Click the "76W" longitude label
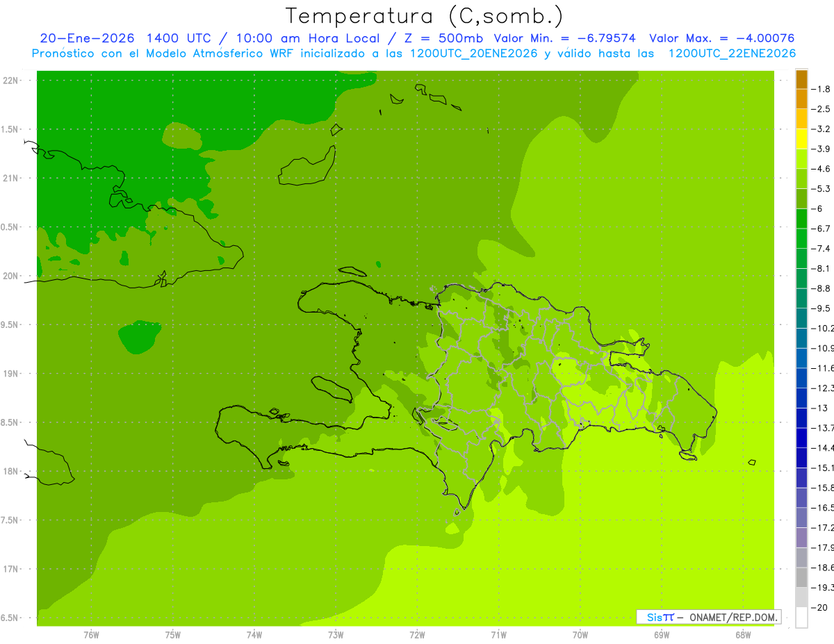The image size is (834, 644). (x=91, y=634)
